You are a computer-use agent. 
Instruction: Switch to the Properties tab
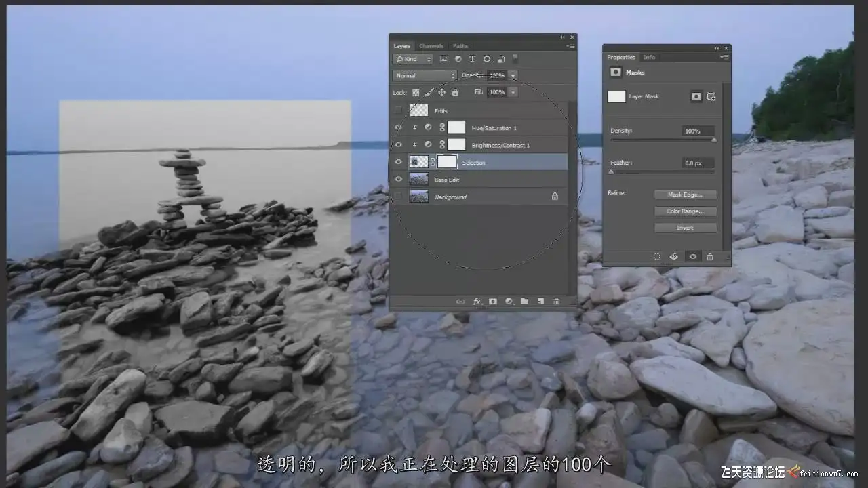point(621,58)
